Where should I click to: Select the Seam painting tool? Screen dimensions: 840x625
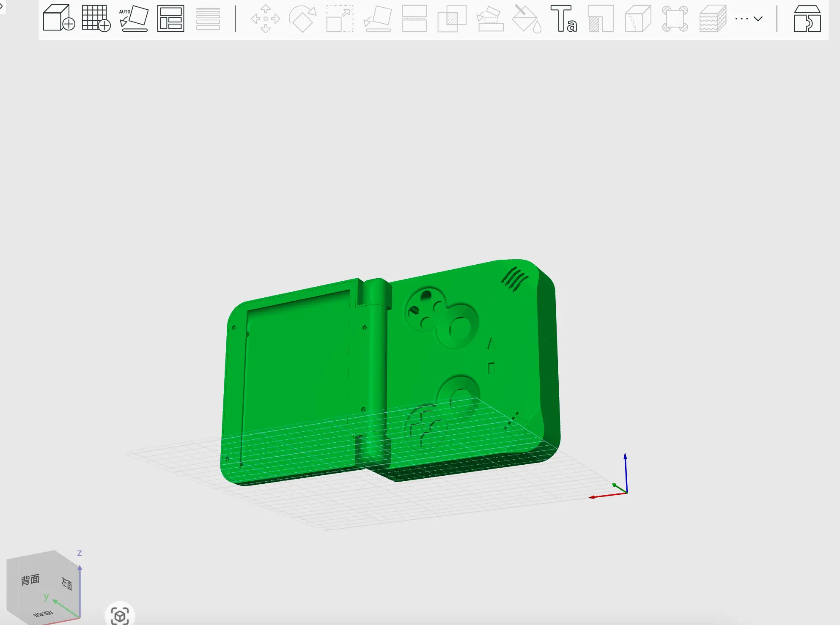click(601, 19)
